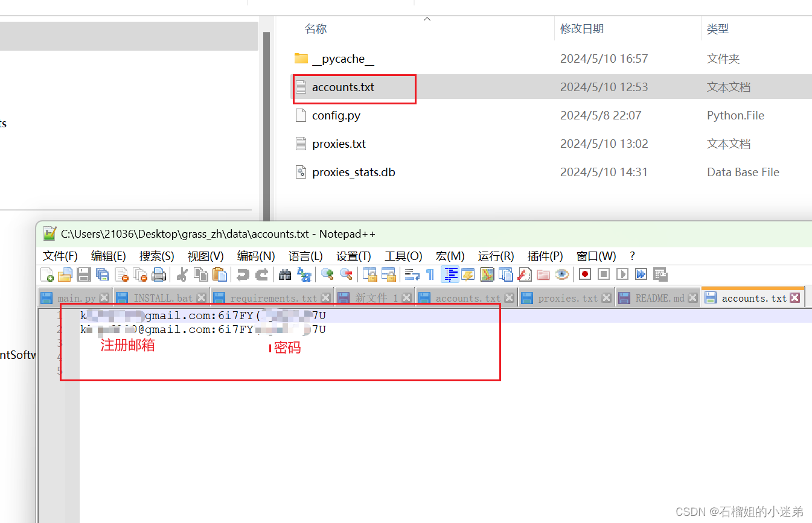The height and width of the screenshot is (523, 812).
Task: Open the 语言(L) menu
Action: pyautogui.click(x=305, y=256)
